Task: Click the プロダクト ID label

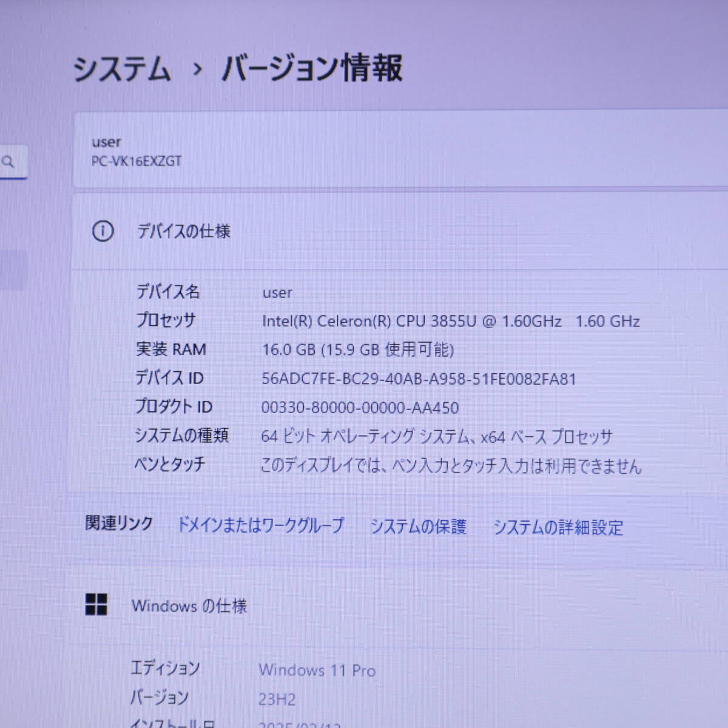Action: pos(173,406)
